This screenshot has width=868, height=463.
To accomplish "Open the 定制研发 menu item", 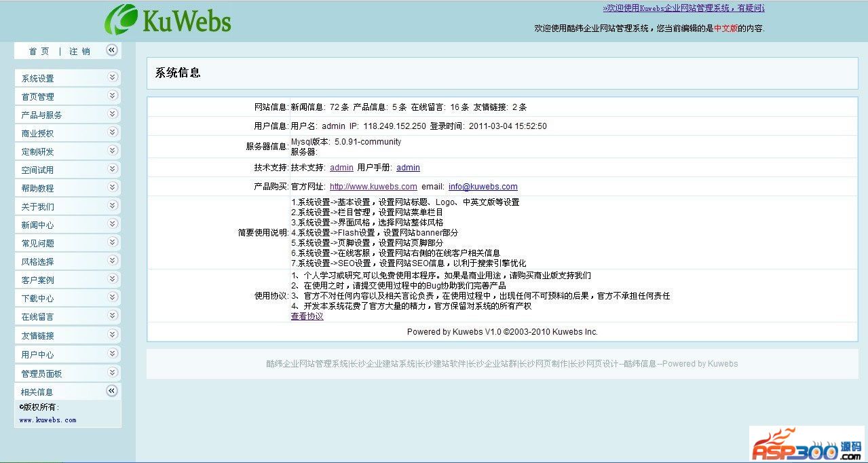I will [x=37, y=152].
